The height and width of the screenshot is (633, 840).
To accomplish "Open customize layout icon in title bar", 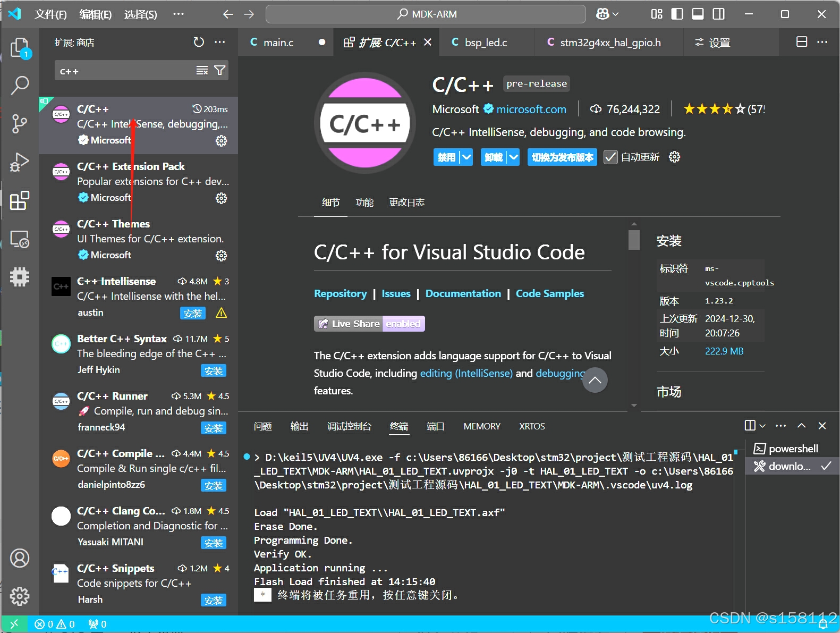I will (657, 14).
